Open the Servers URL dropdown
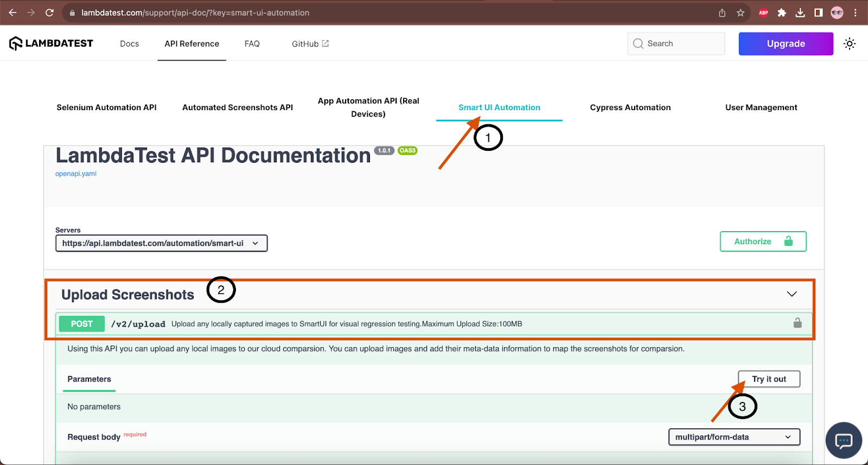The image size is (868, 465). click(x=162, y=243)
